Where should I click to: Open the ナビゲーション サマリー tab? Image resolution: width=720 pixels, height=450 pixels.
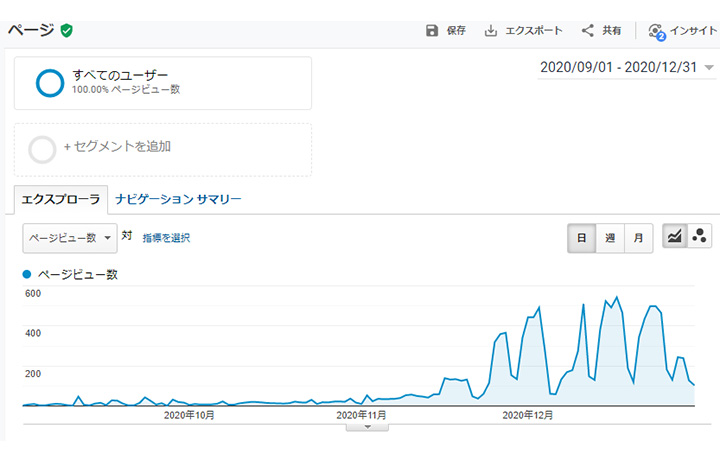pos(178,199)
